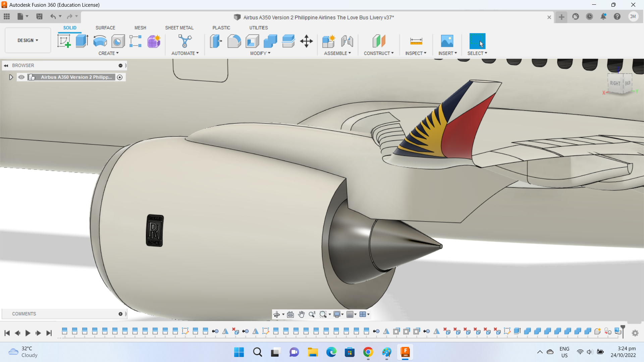Open the Help question mark icon
This screenshot has height=362, width=644.
617,17
